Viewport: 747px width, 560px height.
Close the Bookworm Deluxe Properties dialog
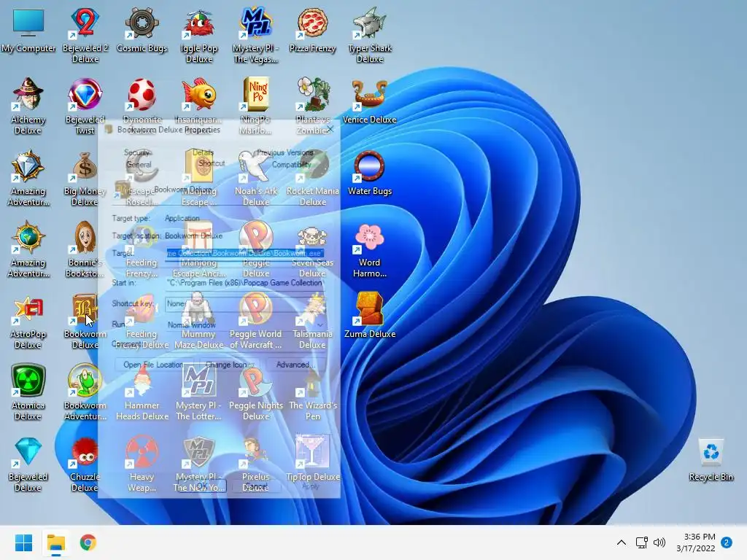click(x=330, y=129)
